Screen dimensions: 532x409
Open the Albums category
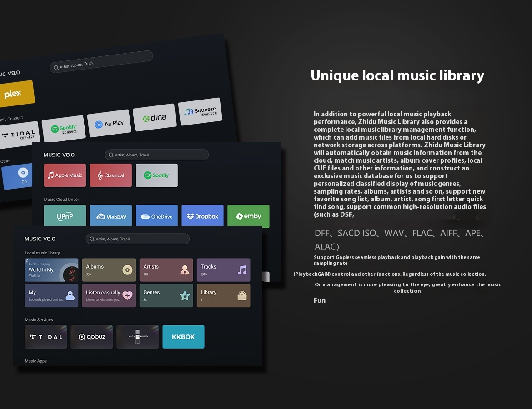coord(109,270)
